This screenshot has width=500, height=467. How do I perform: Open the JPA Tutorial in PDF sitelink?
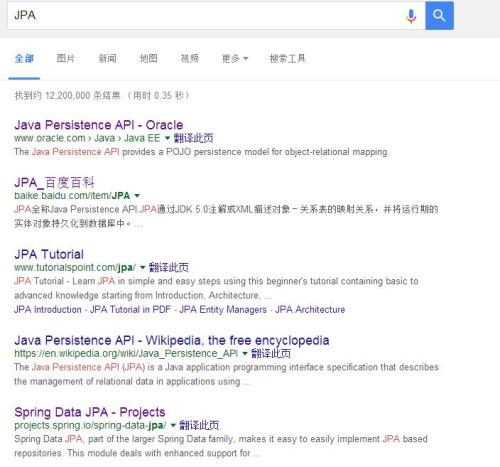tap(130, 310)
